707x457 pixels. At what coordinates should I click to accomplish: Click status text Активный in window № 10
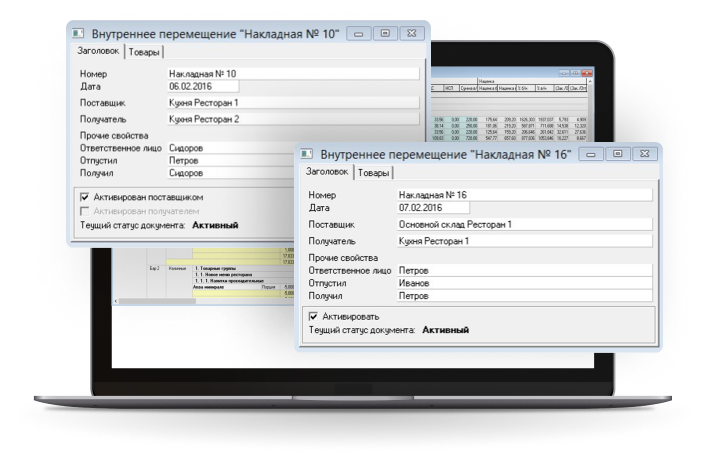[x=215, y=225]
